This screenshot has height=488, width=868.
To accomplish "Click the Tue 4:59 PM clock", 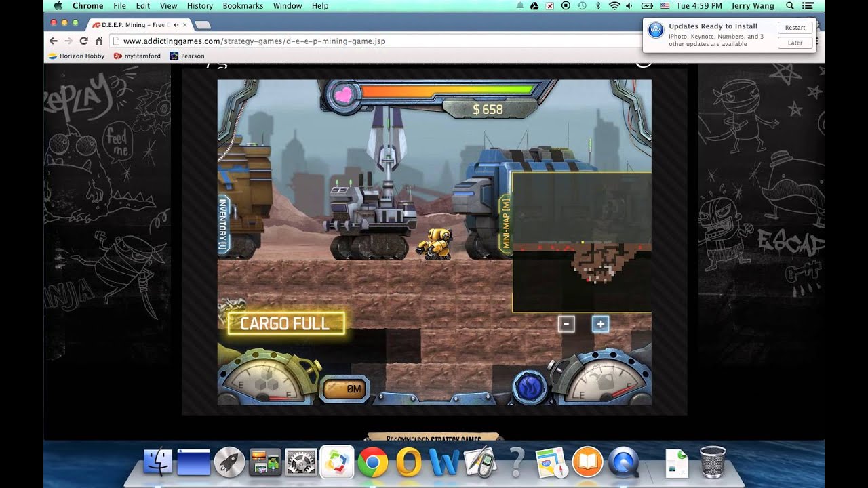I will pyautogui.click(x=699, y=6).
